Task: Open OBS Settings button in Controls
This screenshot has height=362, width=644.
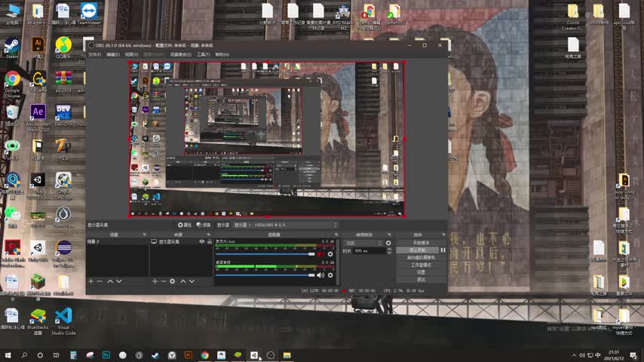Action: (x=421, y=272)
